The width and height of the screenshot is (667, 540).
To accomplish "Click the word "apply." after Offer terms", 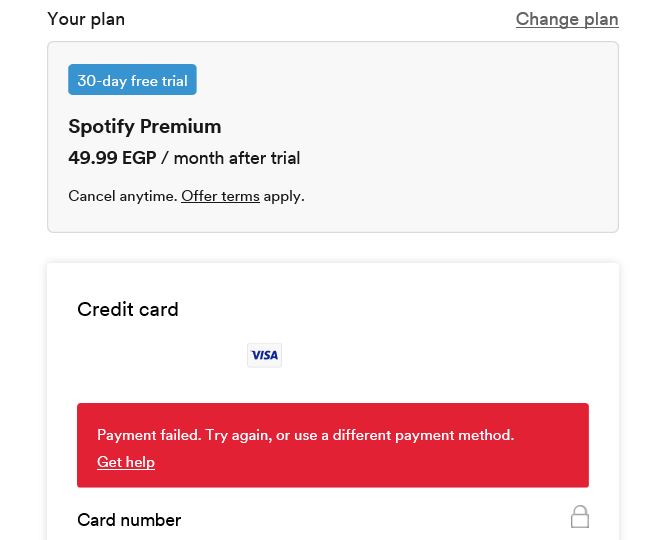I will (x=284, y=196).
